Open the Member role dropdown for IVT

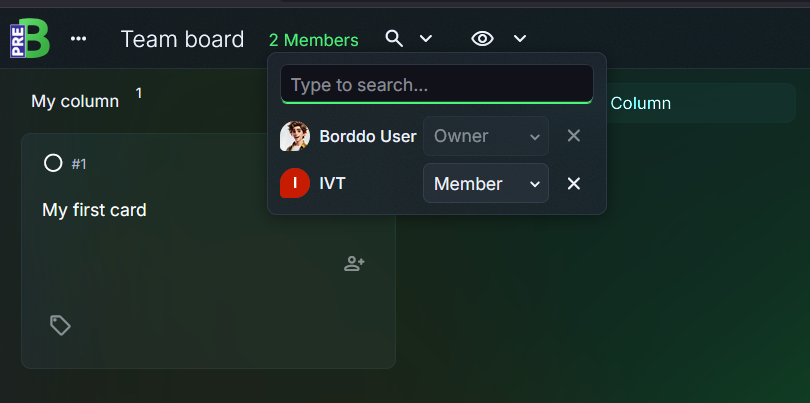[486, 183]
